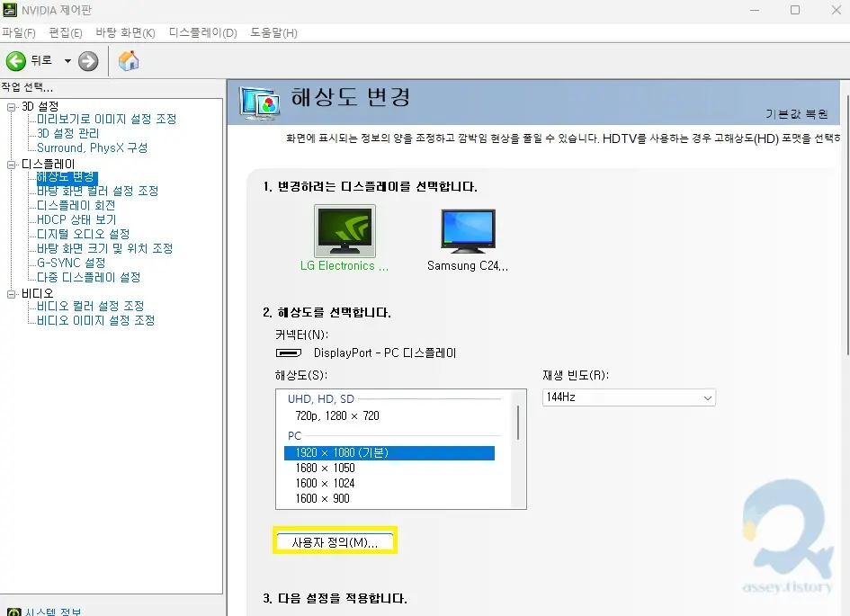
Task: Open 3D 설정 관리 page
Action: (67, 133)
